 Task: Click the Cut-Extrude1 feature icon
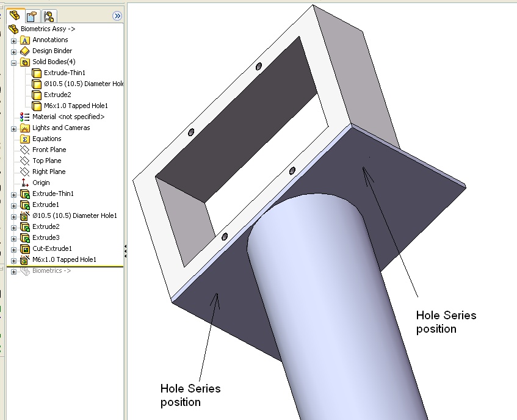(x=25, y=249)
